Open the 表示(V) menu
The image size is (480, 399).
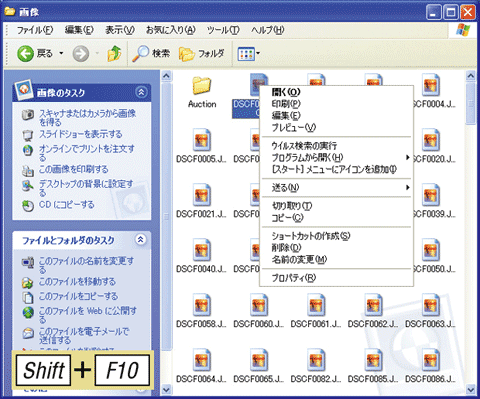coord(120,30)
